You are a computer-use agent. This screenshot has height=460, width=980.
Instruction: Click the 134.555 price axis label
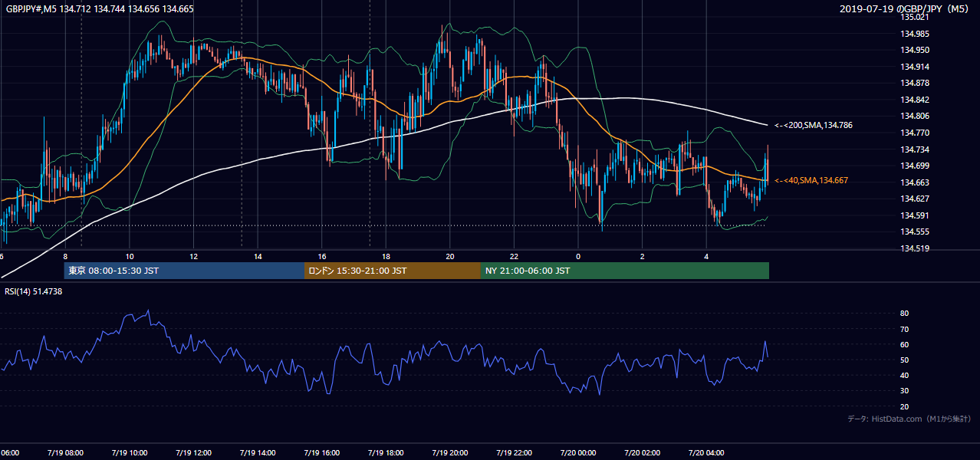point(915,232)
